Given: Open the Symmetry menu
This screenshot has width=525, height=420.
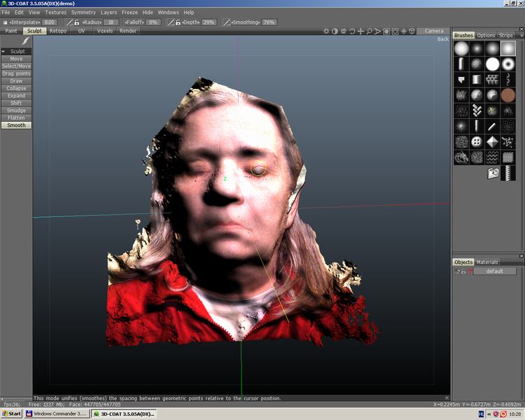Looking at the screenshot, I should pos(83,13).
